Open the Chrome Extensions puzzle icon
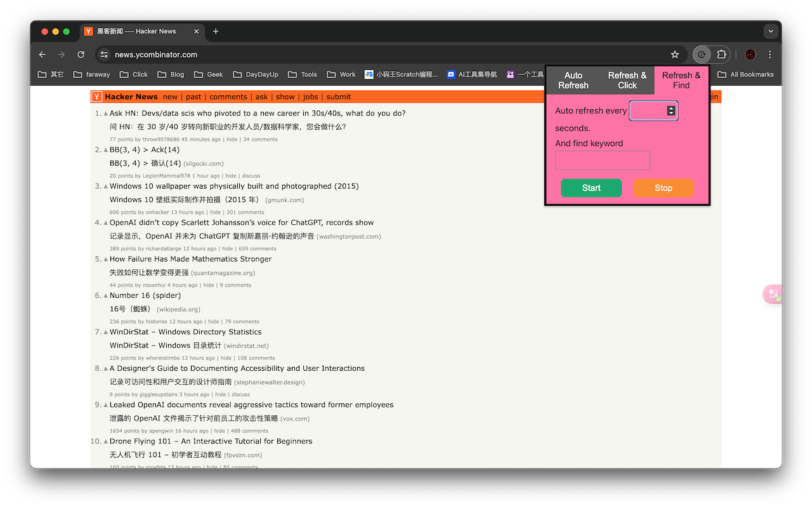 coord(721,55)
